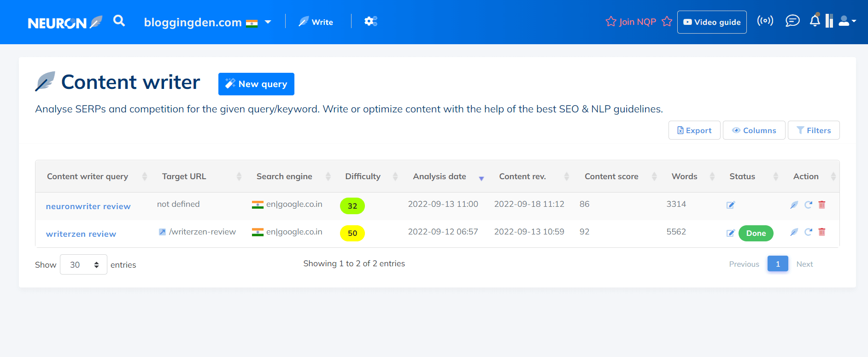Screen dimensions: 868x357
Task: Open the Write menu item
Action: pos(316,22)
